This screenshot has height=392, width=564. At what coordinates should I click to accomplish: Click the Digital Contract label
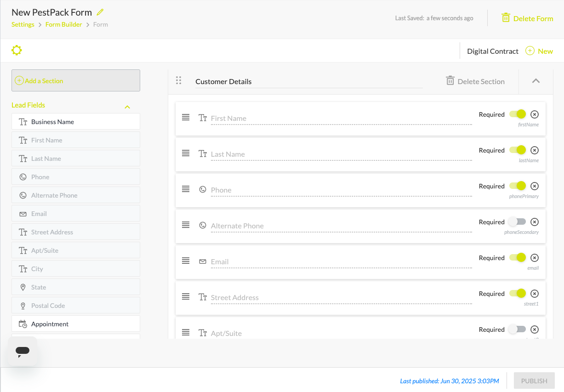[x=493, y=51]
